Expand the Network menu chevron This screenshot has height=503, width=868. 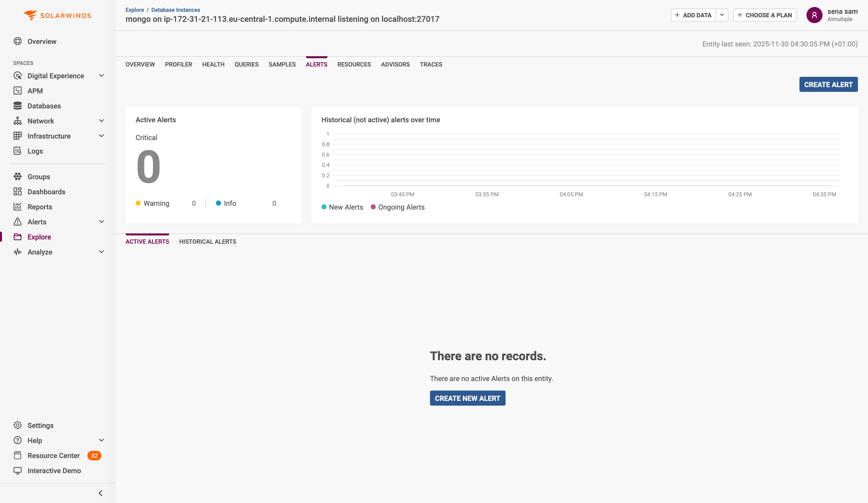(101, 121)
